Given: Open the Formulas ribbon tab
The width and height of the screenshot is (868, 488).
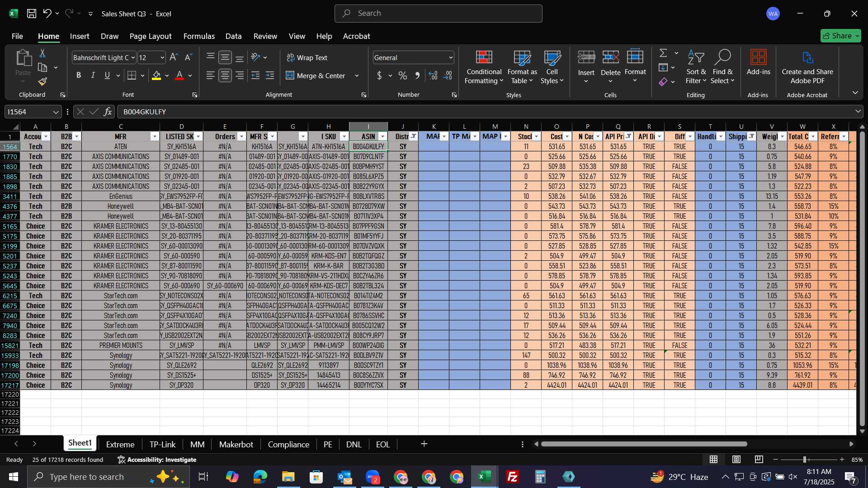Looking at the screenshot, I should [x=199, y=36].
